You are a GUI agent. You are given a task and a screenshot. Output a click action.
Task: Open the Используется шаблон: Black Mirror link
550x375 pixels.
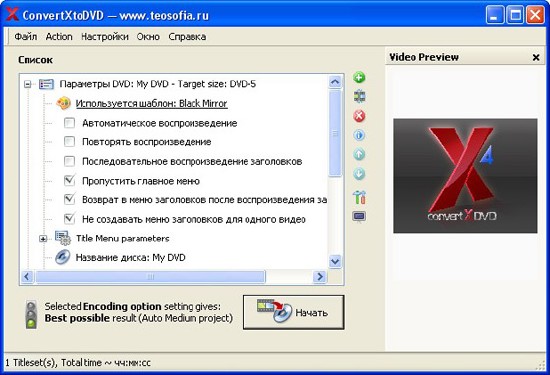click(x=152, y=103)
